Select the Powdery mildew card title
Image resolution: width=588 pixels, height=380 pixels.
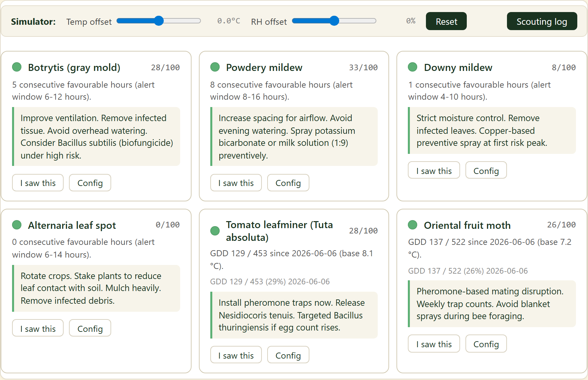[x=264, y=67]
